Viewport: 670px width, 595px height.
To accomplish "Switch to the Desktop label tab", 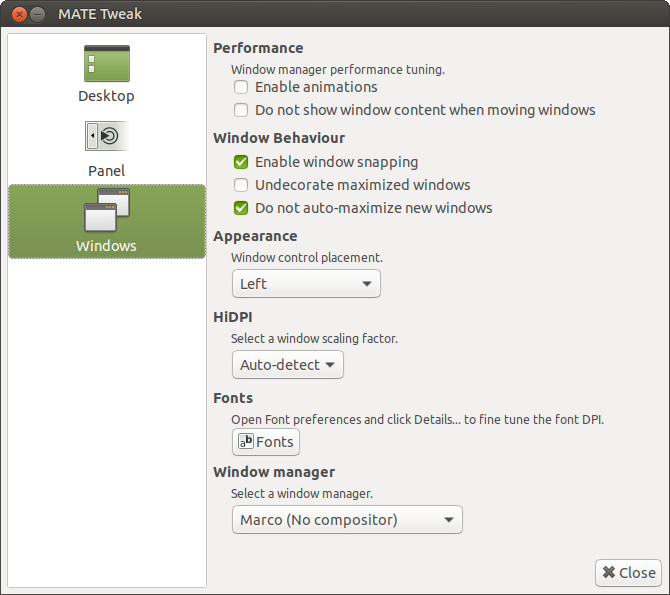I will (106, 96).
